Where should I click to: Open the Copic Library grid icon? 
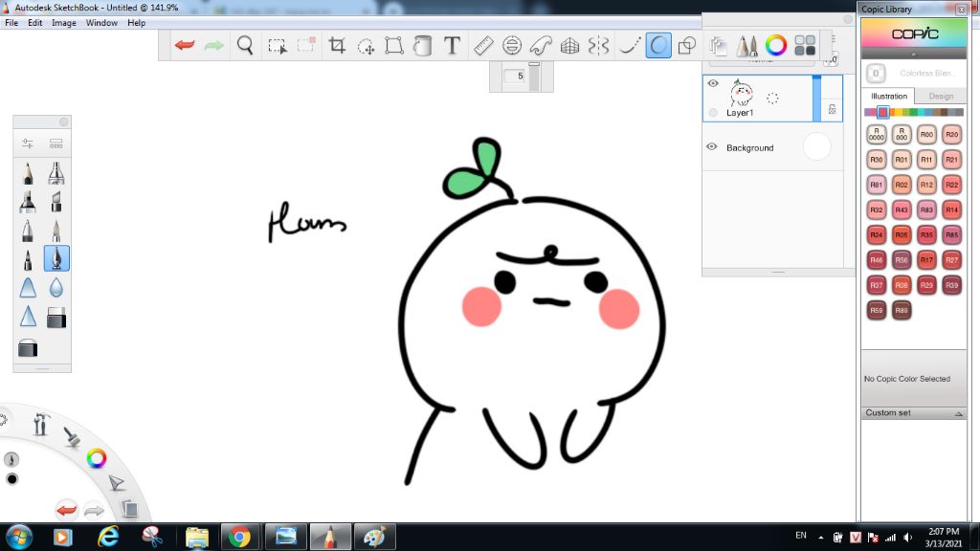point(805,46)
